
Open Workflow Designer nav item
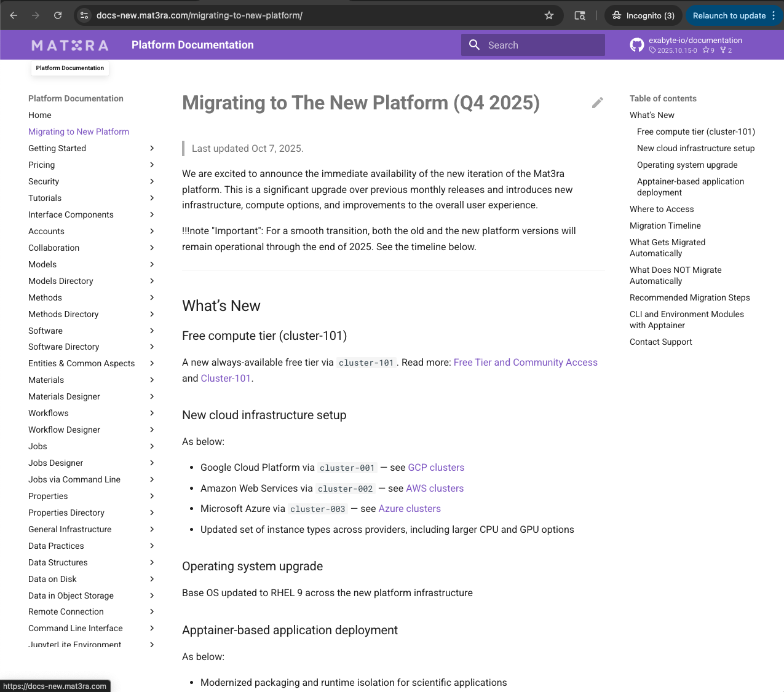point(65,430)
